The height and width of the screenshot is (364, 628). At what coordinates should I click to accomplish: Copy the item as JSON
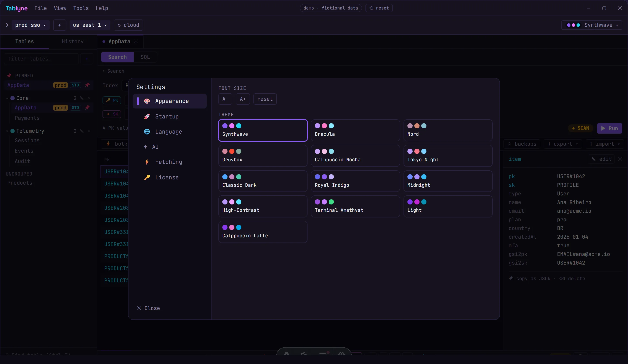point(530,279)
